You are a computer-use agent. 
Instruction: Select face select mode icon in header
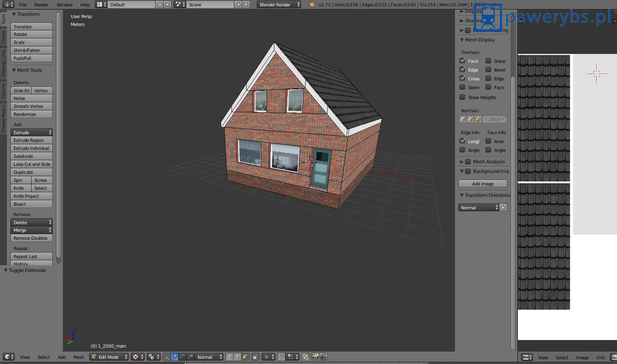245,357
